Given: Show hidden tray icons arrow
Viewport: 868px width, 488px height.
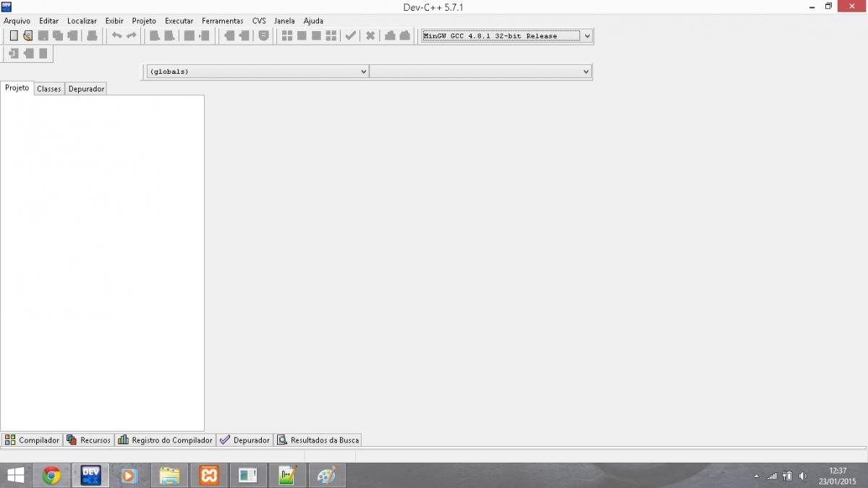Looking at the screenshot, I should pyautogui.click(x=757, y=476).
